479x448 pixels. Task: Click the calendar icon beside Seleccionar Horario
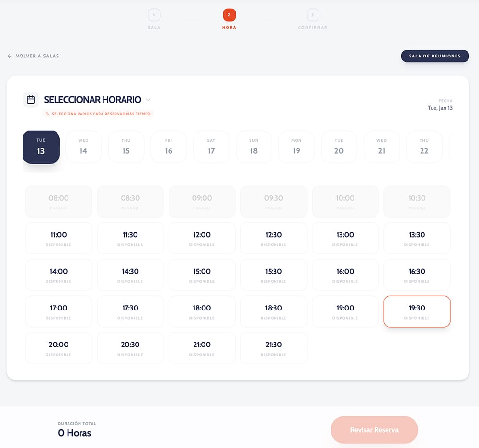(x=31, y=100)
